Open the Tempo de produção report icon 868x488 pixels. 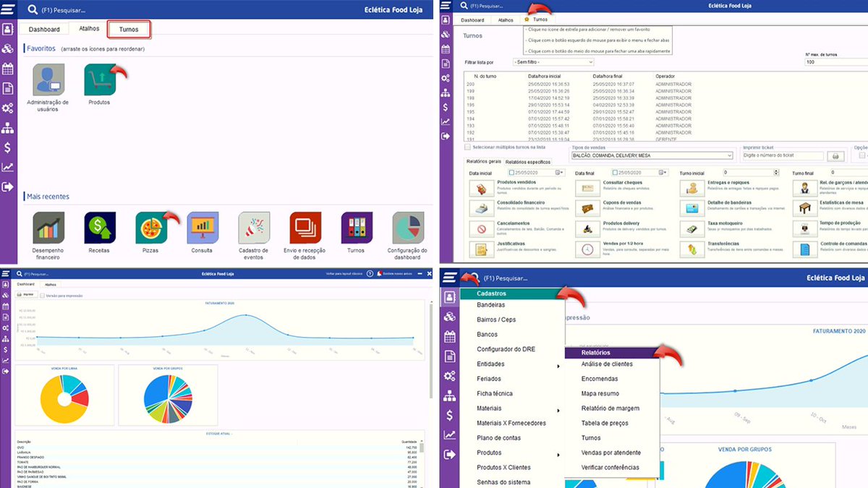[804, 229]
